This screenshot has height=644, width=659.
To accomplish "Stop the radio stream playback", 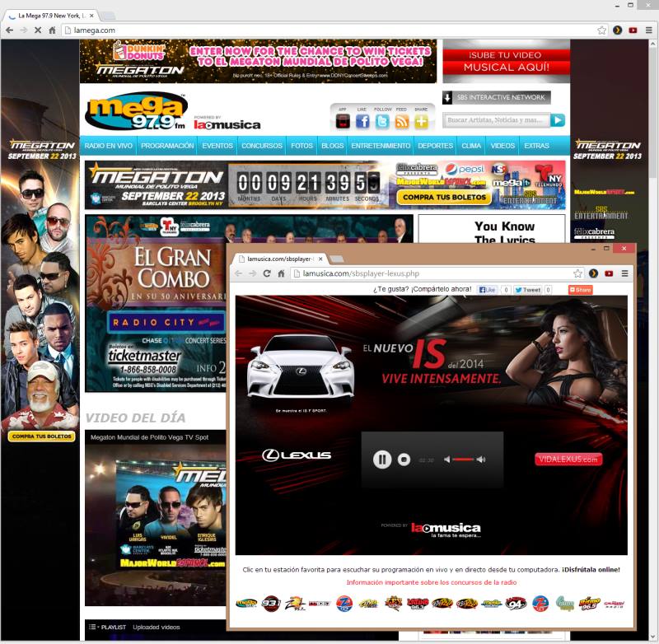I will click(x=404, y=460).
